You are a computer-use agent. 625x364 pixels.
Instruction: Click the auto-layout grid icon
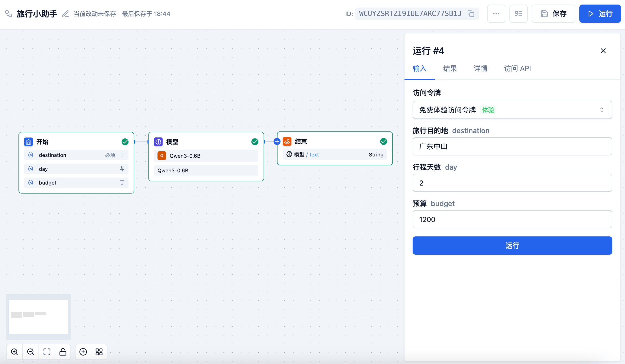coord(99,352)
